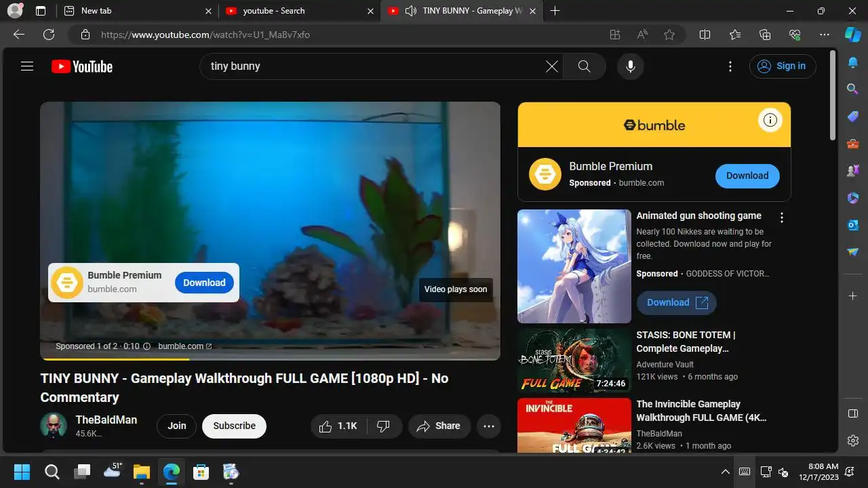The width and height of the screenshot is (868, 488).
Task: Show hidden system tray icons chevron
Action: (726, 472)
